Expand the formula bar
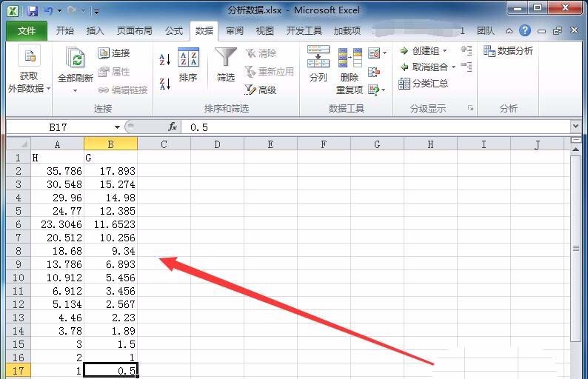Image resolution: width=588 pixels, height=379 pixels. (576, 127)
